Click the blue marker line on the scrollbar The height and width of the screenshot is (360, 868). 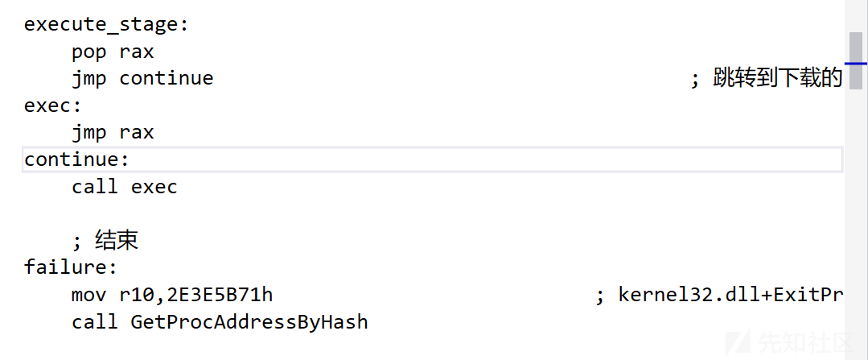tap(856, 64)
